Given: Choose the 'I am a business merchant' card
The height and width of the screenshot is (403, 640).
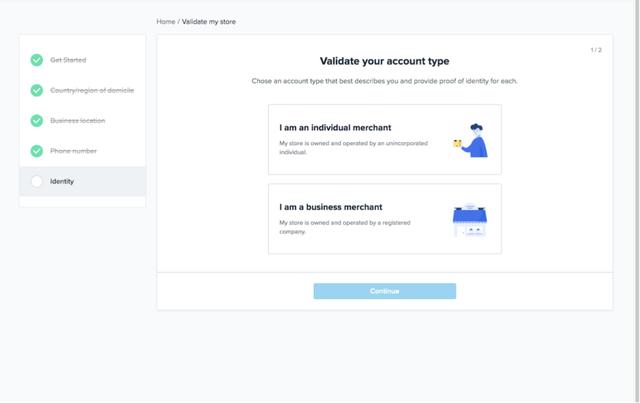Looking at the screenshot, I should (x=384, y=219).
